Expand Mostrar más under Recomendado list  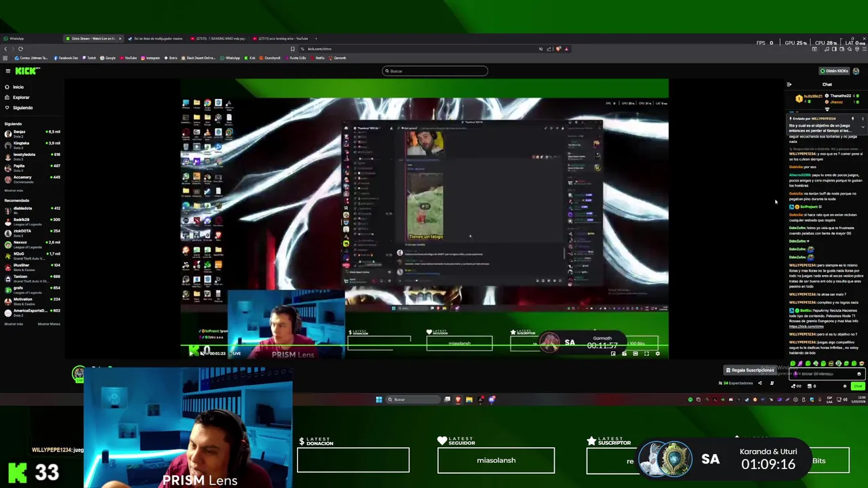point(14,324)
